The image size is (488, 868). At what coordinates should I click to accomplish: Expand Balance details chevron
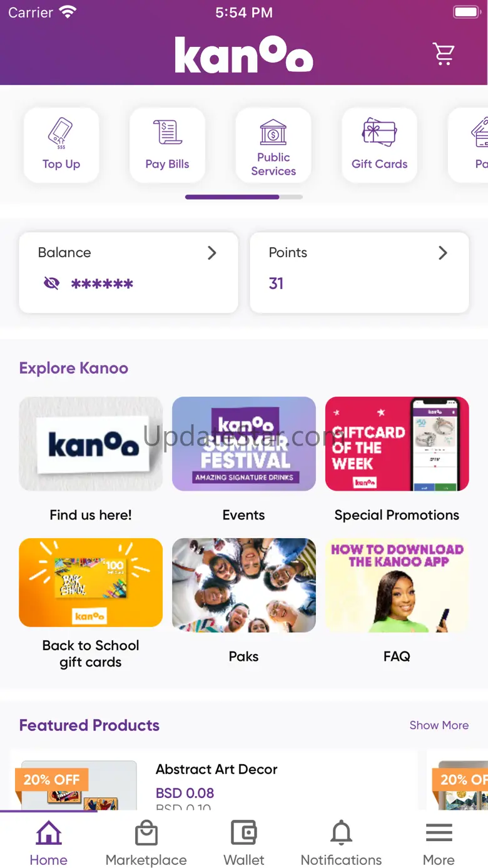(212, 253)
